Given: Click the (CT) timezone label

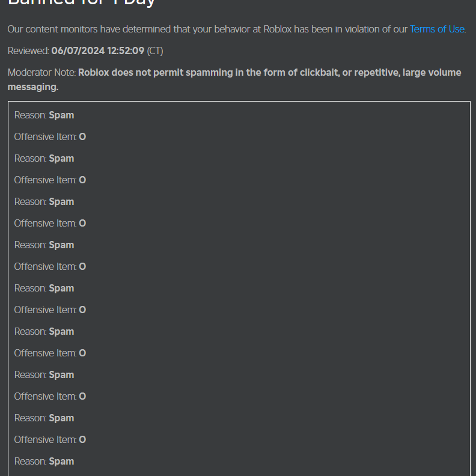Looking at the screenshot, I should click(x=155, y=50).
